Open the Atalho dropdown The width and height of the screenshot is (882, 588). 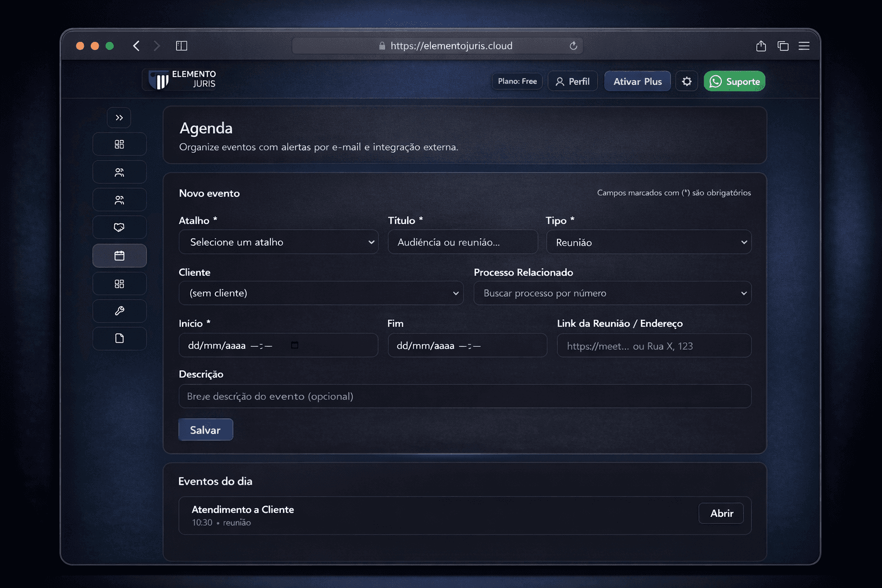click(278, 242)
